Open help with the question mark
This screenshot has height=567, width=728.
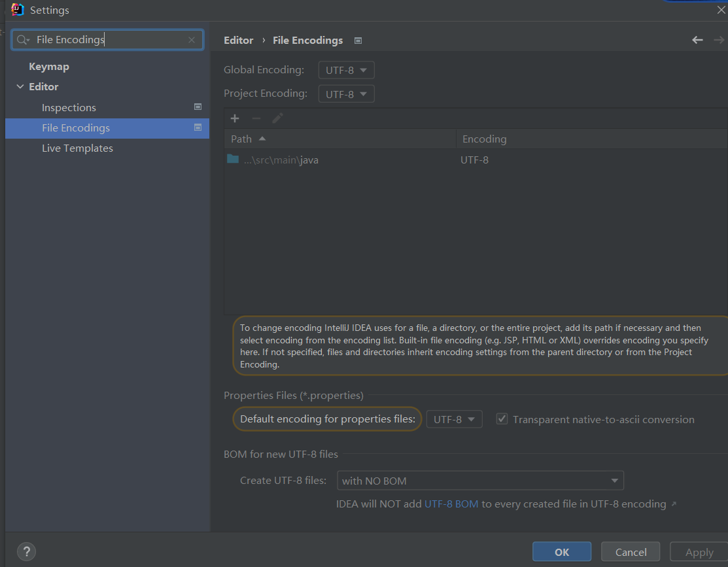[x=26, y=552]
